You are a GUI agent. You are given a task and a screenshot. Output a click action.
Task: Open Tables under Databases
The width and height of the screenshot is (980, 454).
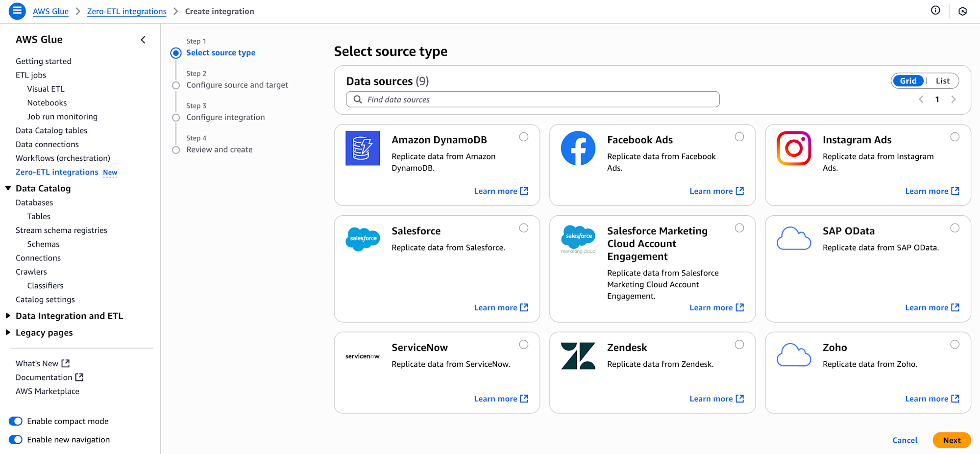pyautogui.click(x=39, y=216)
